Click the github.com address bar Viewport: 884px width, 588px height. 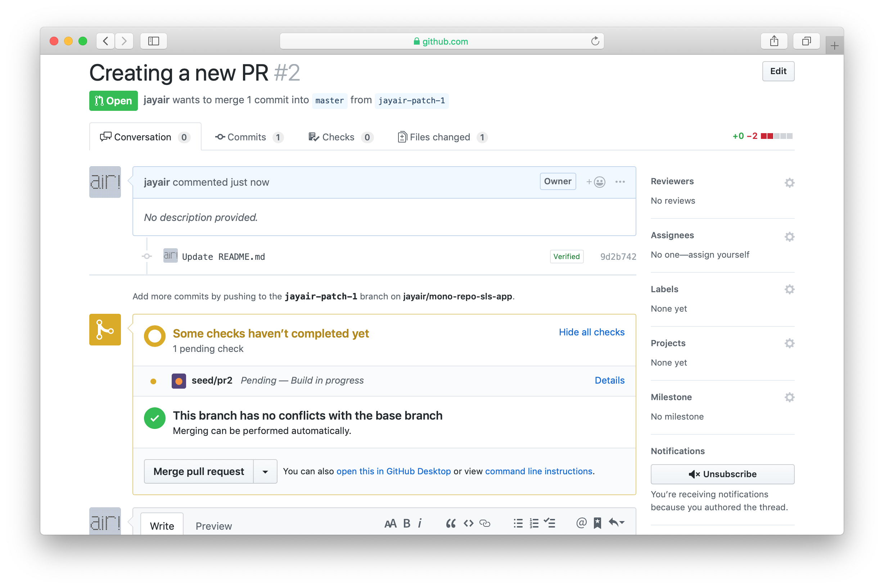(441, 41)
